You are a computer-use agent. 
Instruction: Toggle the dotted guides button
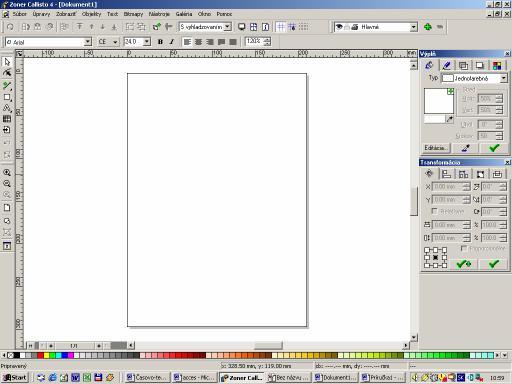tap(303, 27)
